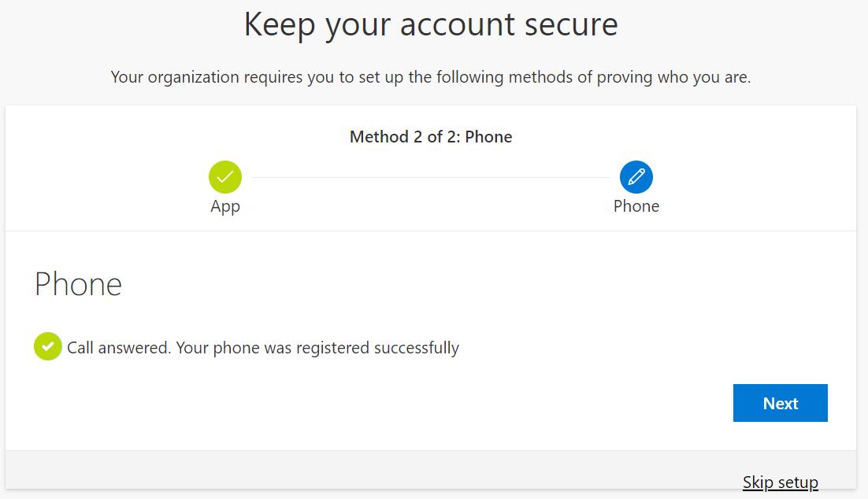The image size is (868, 499).
Task: Click the 'Keep your account secure' title
Action: (431, 24)
